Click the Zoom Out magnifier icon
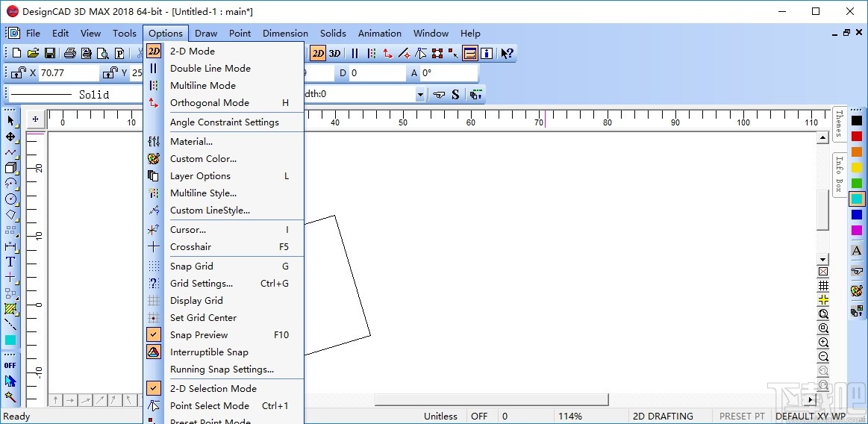868x424 pixels. [x=824, y=357]
